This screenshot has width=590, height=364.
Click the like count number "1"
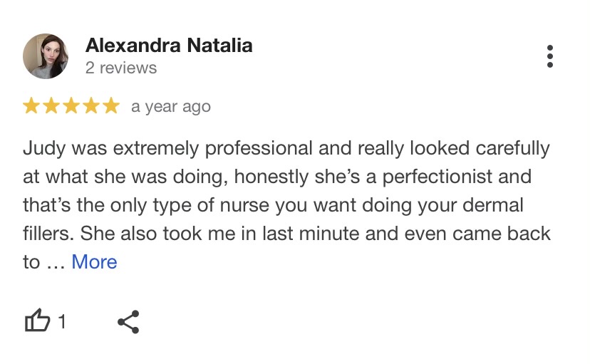coord(62,321)
